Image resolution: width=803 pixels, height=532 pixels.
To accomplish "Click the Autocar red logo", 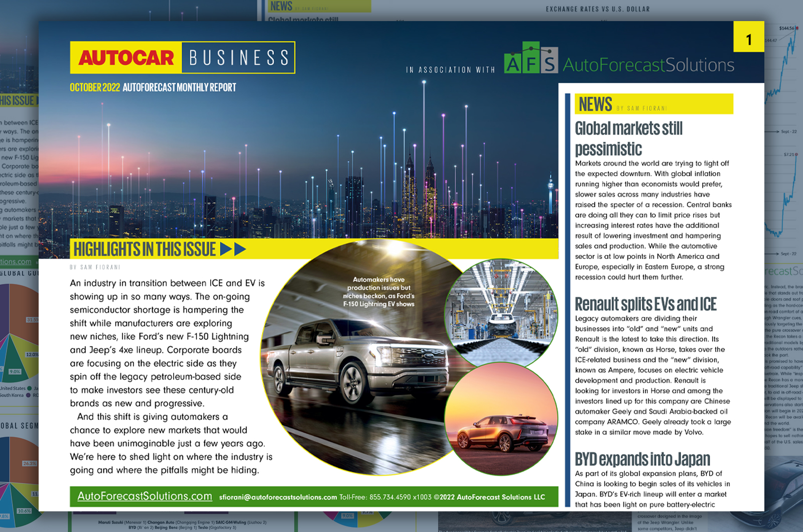I will point(126,58).
